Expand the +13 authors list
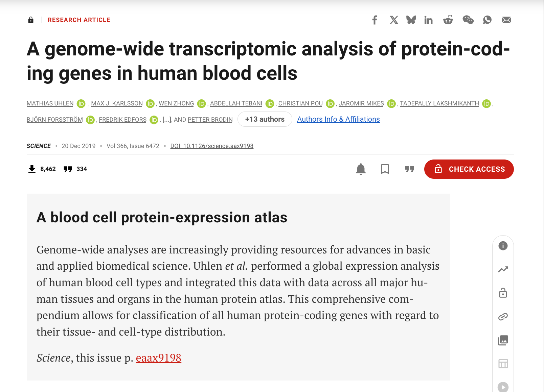Image resolution: width=544 pixels, height=392 pixels. click(265, 119)
